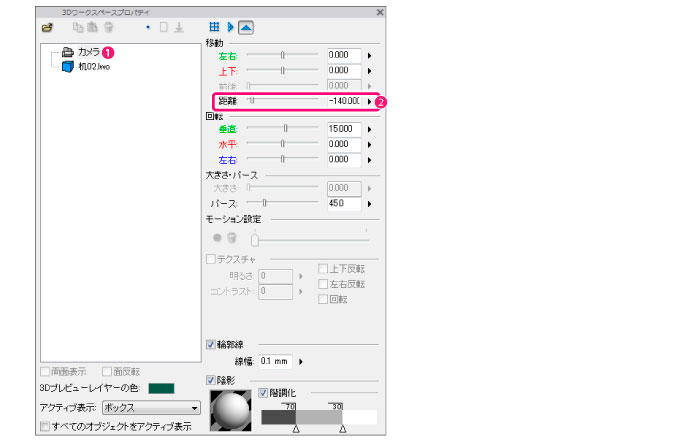Click the 垂直 rotation slider
Viewport: 696px width, 441px height.
coord(286,129)
